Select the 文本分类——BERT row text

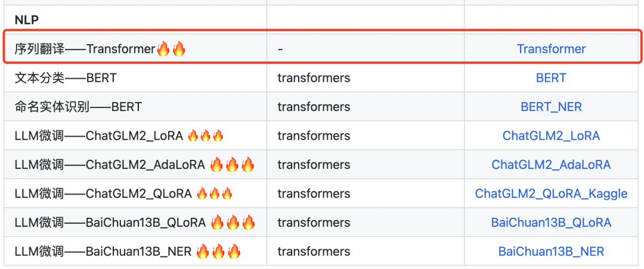click(66, 78)
